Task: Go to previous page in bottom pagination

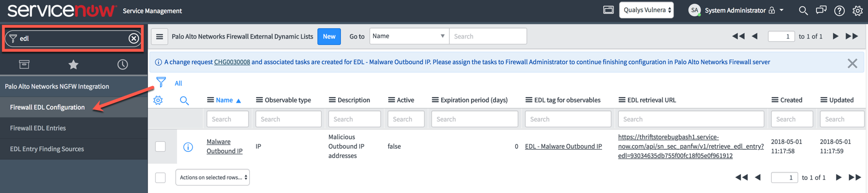Action: tap(758, 177)
